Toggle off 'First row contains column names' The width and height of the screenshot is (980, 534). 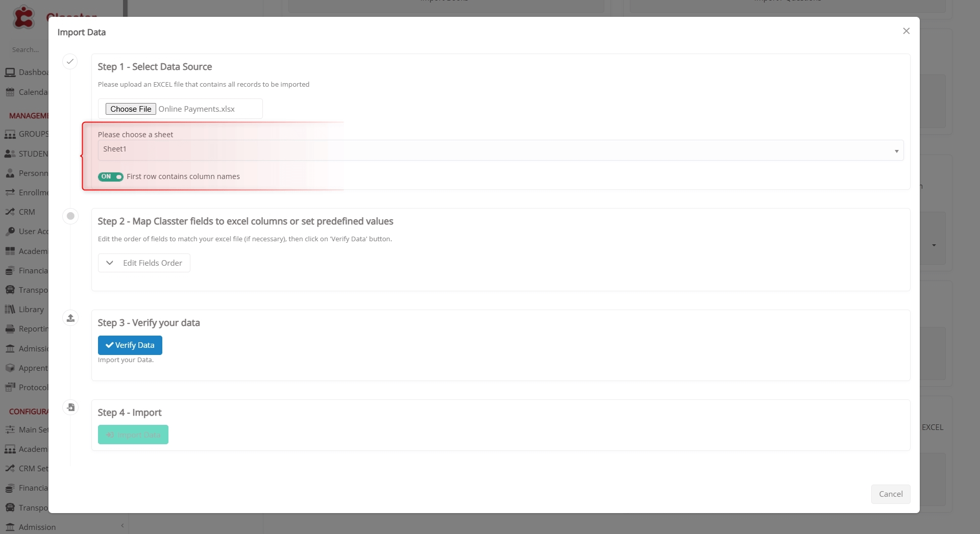pyautogui.click(x=110, y=176)
